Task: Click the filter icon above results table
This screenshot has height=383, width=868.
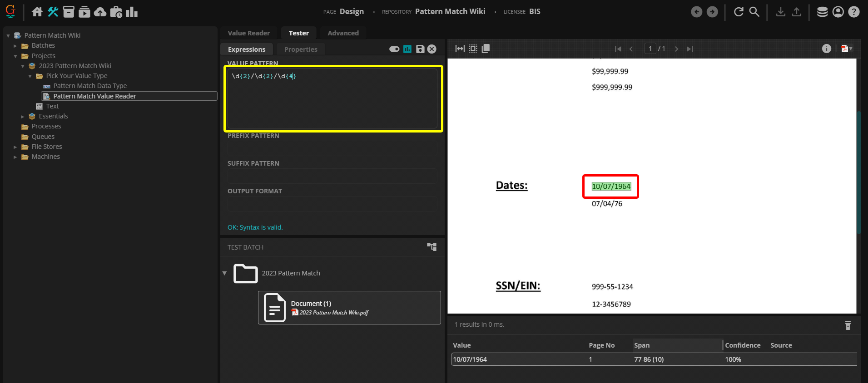Action: coord(848,325)
